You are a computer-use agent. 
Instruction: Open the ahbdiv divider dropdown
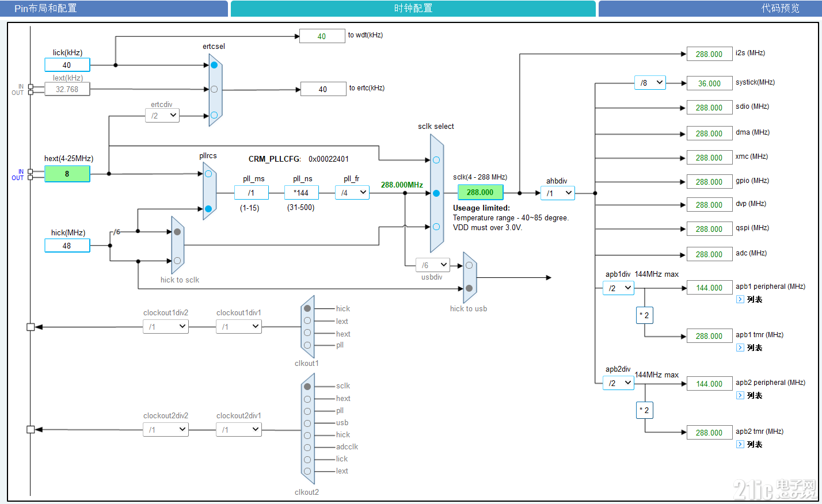tap(558, 193)
